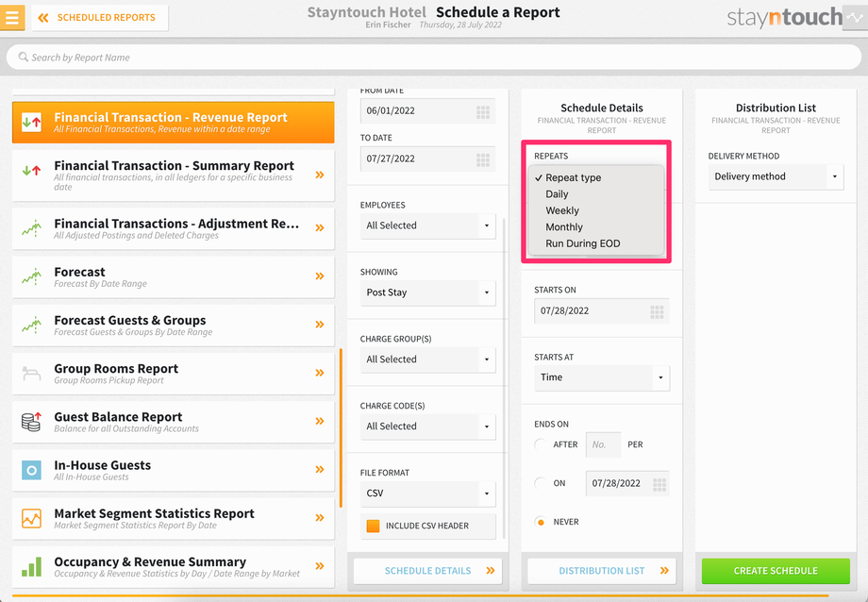The image size is (868, 602).
Task: Click chevron arrow on In-House Guests row
Action: 320,469
